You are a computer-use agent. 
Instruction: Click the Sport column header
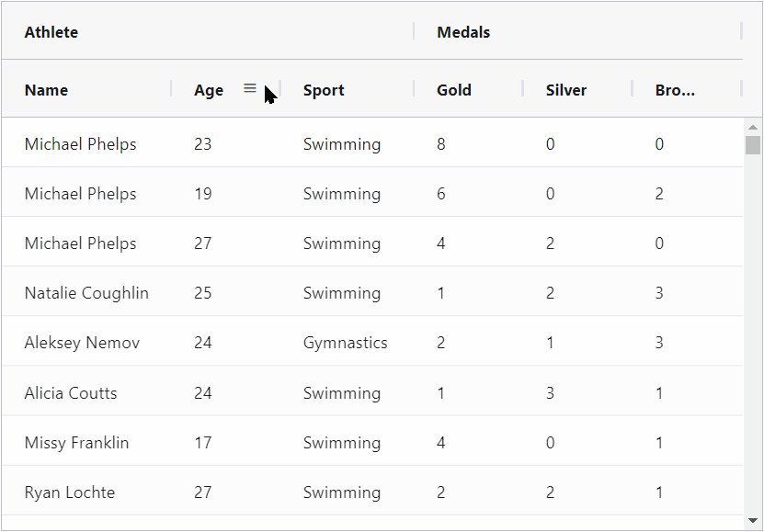pyautogui.click(x=324, y=90)
